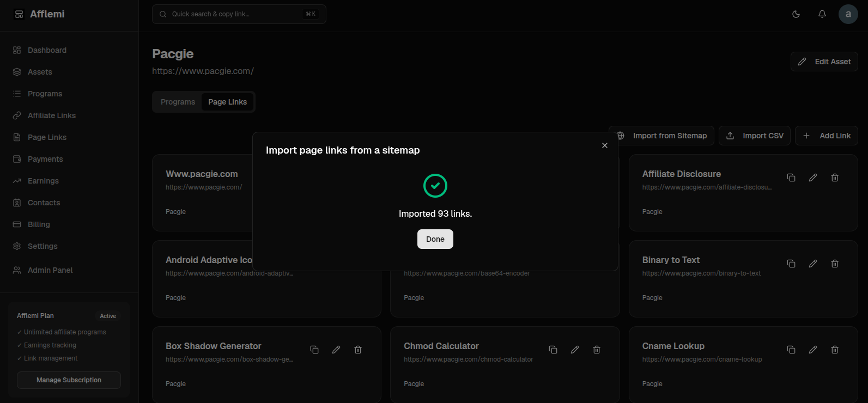Click the Active plan badge
868x403 pixels.
[108, 316]
